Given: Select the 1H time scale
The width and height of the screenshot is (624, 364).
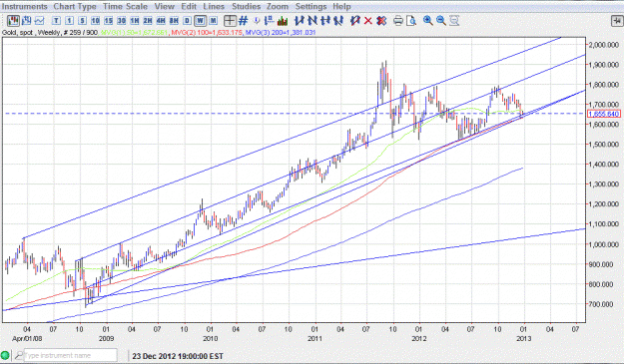Looking at the screenshot, I should (135, 21).
